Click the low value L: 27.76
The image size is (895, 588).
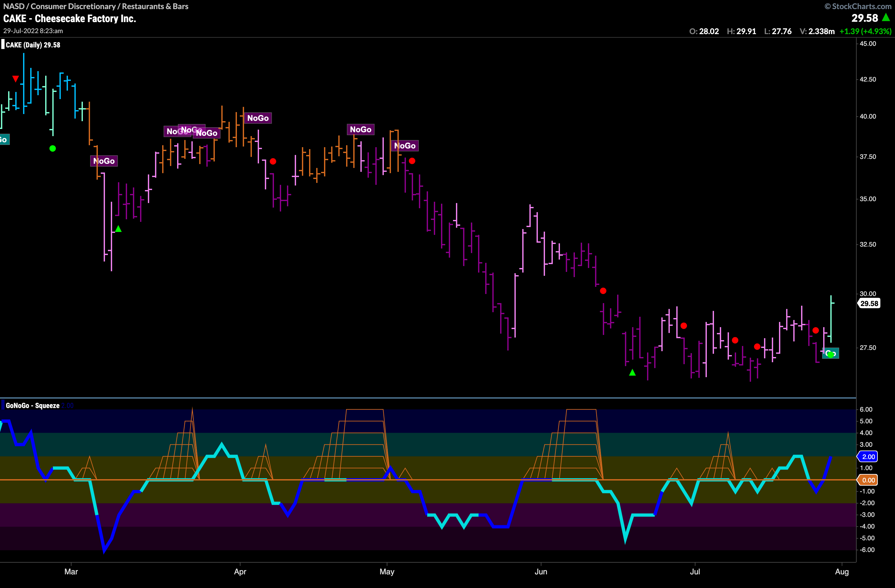pos(778,31)
